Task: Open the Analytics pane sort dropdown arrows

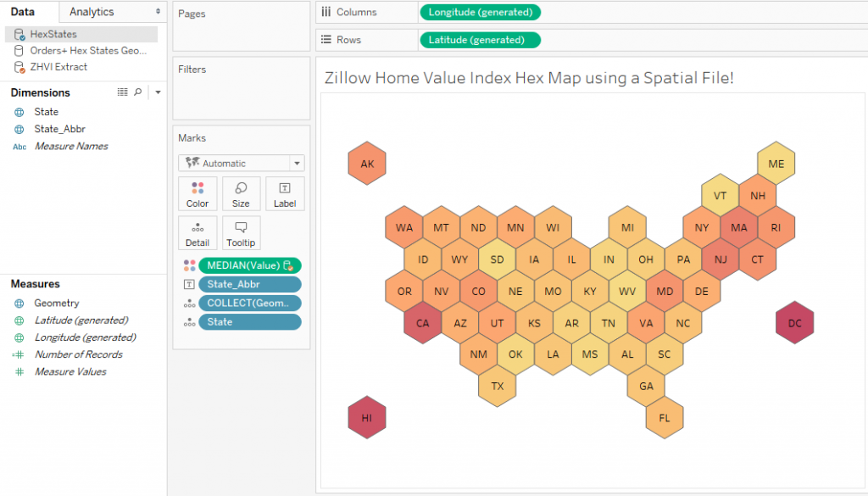Action: point(158,11)
